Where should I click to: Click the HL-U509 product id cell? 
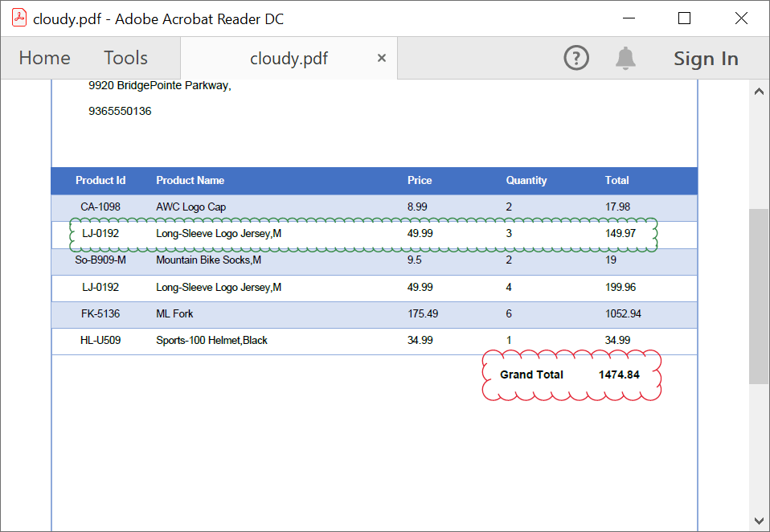(100, 340)
